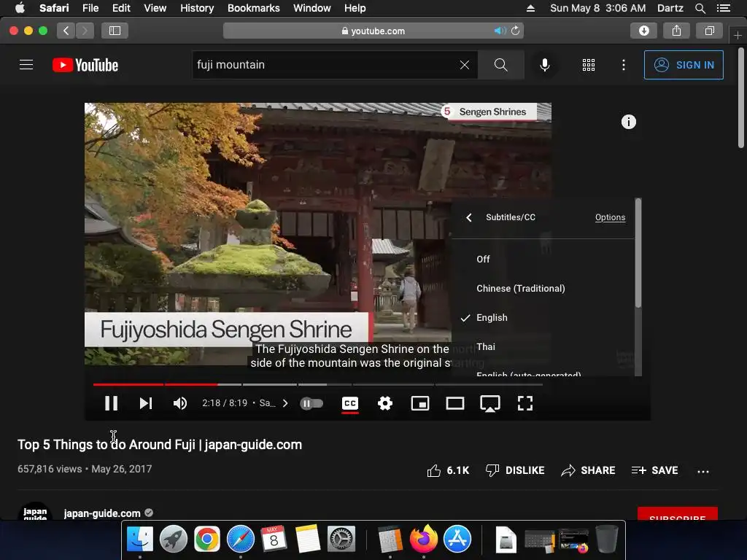Mute the tab audio in address bar
Screen dimensions: 747x560
(499, 31)
